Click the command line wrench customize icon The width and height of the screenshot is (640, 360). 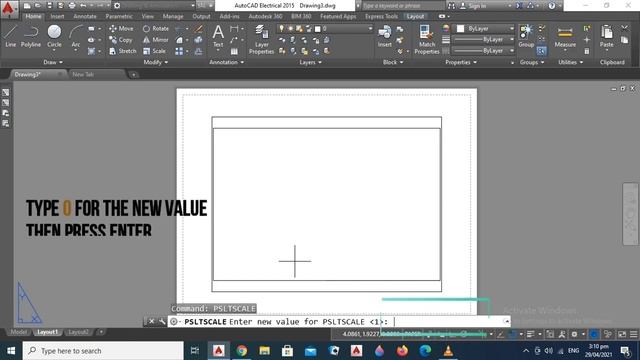(162, 322)
